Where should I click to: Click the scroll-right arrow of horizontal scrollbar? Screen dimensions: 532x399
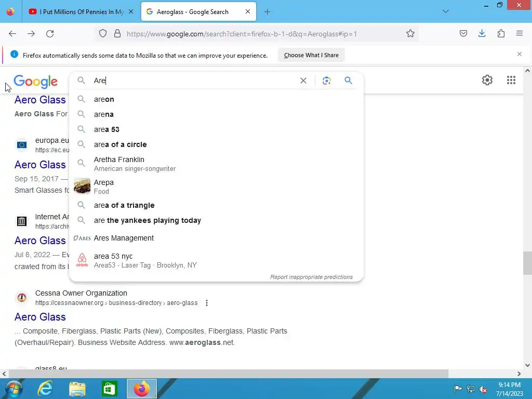tap(519, 374)
